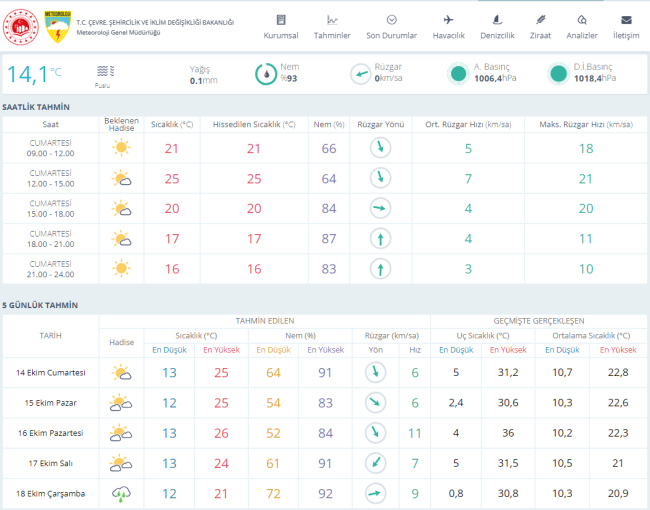Open the Denizcilik ship icon

pyautogui.click(x=497, y=20)
